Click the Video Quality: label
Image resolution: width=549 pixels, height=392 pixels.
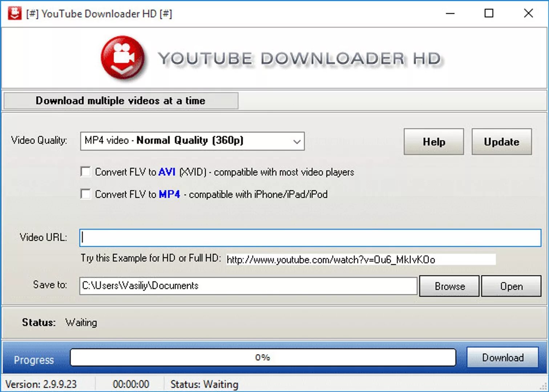(x=39, y=140)
